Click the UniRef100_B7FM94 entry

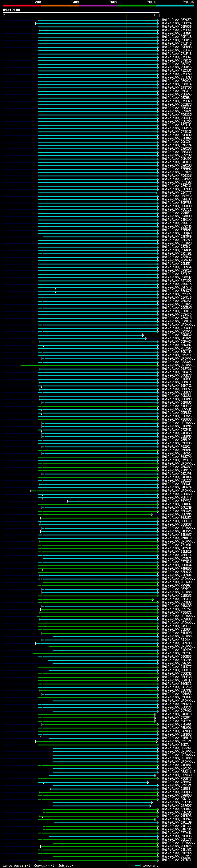click(x=177, y=33)
